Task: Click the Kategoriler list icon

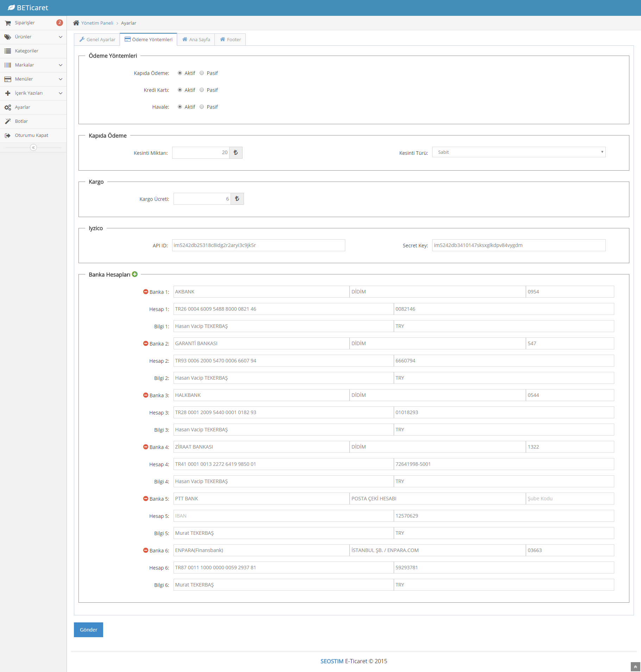Action: coord(8,51)
